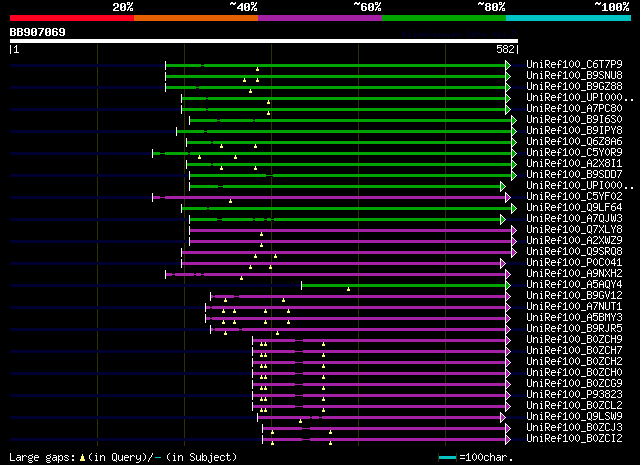
Task: Select the UniRef100_P0C041 label
Action: [x=574, y=263]
